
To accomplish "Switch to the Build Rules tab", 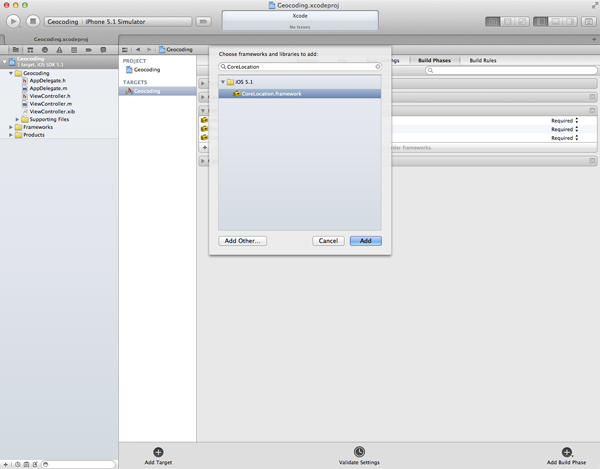I will click(x=483, y=60).
